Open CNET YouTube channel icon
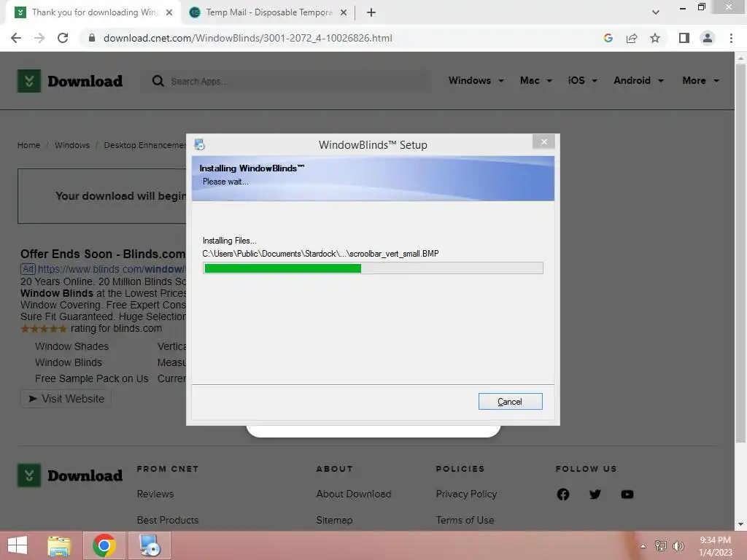747x560 pixels. 627,494
